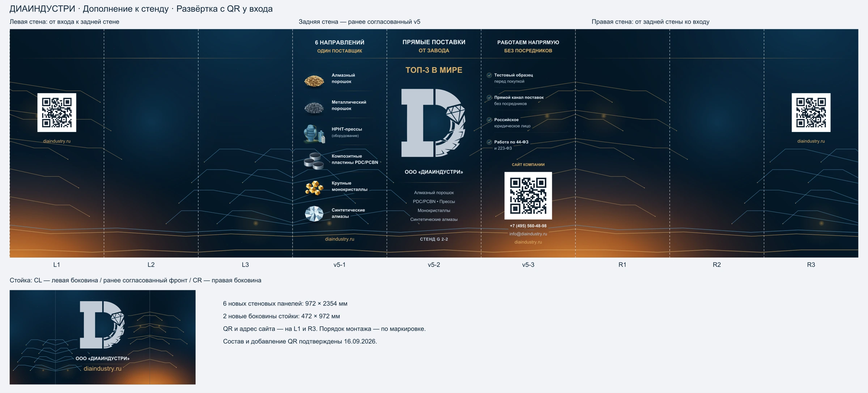Click the QR code under САЙТ КОМПАНИИ
The width and height of the screenshot is (868, 393).
[x=528, y=195]
